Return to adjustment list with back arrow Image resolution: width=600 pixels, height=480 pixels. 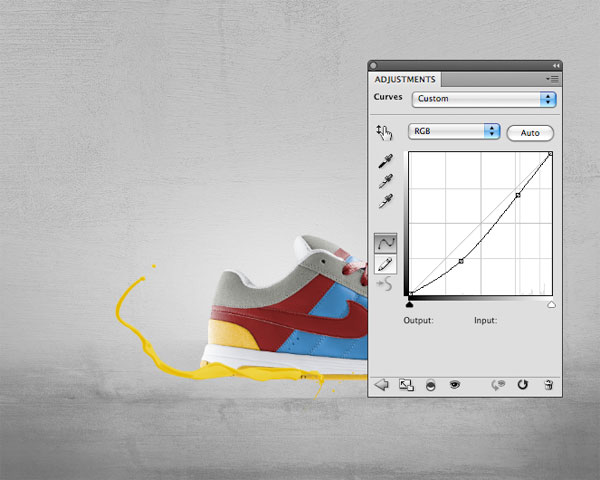click(382, 385)
